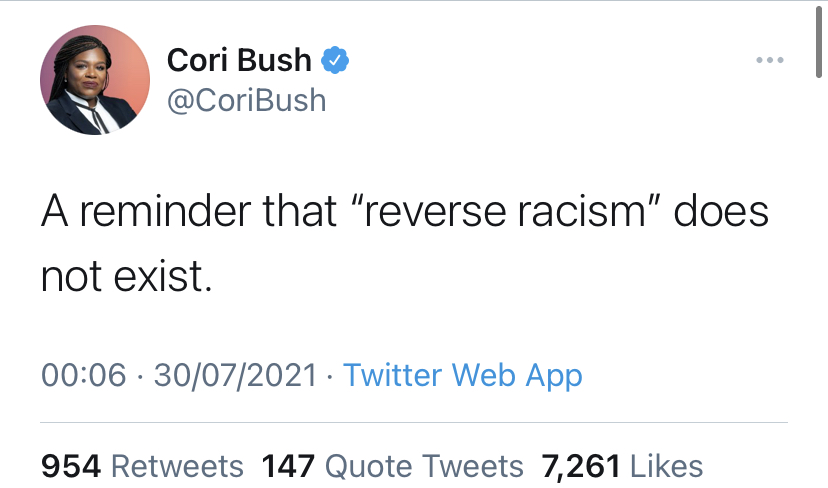Select the 30/07/2021 tweet date
Image resolution: width=828 pixels, height=488 pixels.
[x=235, y=375]
